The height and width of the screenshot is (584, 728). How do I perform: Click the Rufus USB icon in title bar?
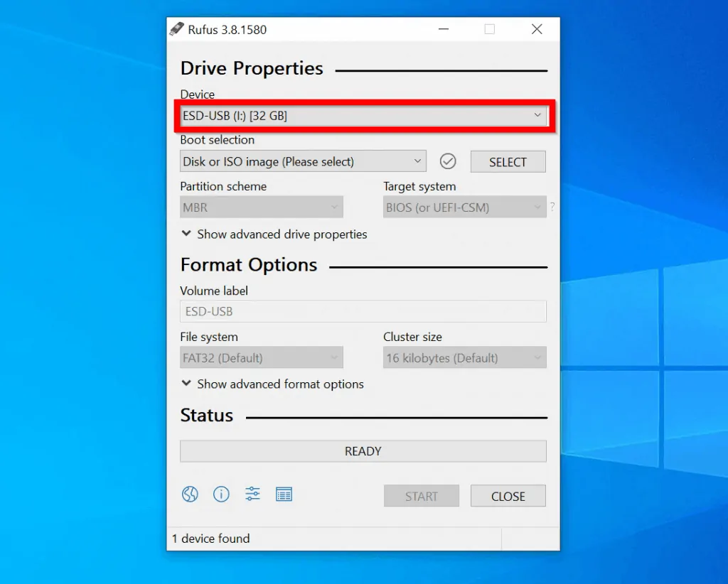click(176, 29)
